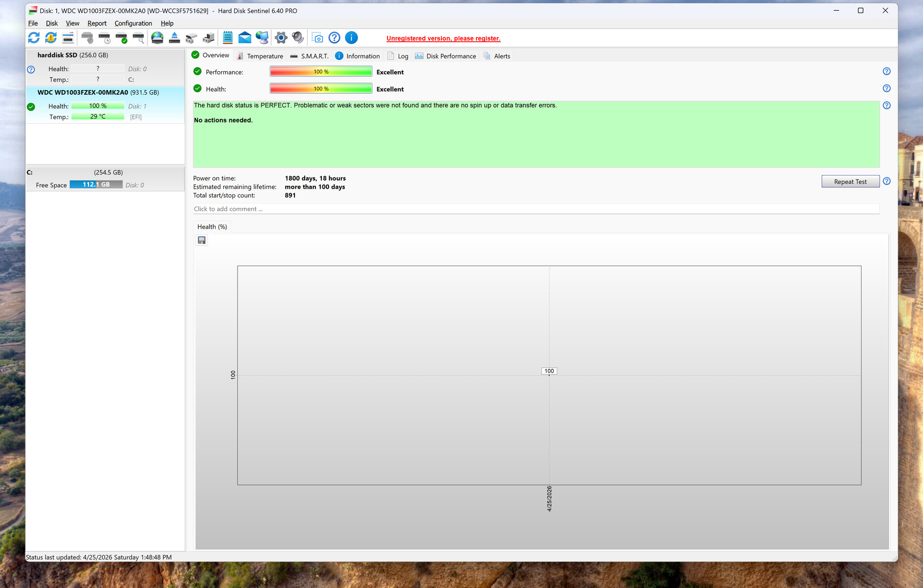Click help icon beside Performance row
Screen dimensions: 923x588
coord(887,72)
